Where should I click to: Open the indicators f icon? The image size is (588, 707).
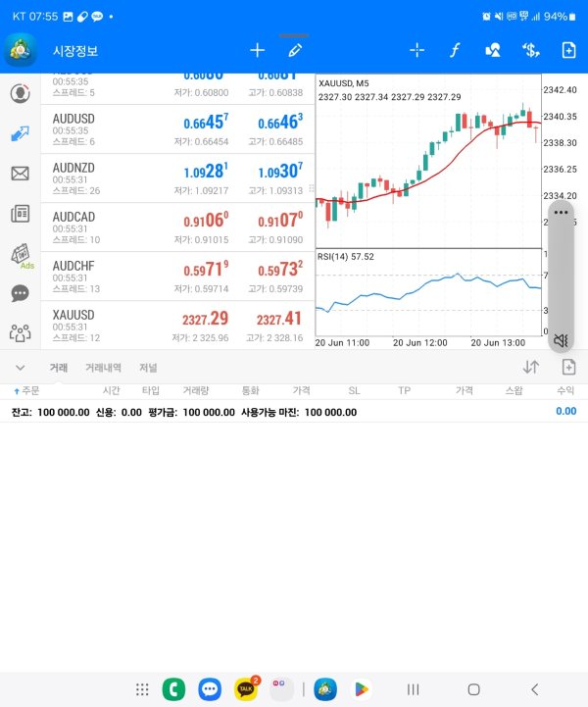point(455,50)
